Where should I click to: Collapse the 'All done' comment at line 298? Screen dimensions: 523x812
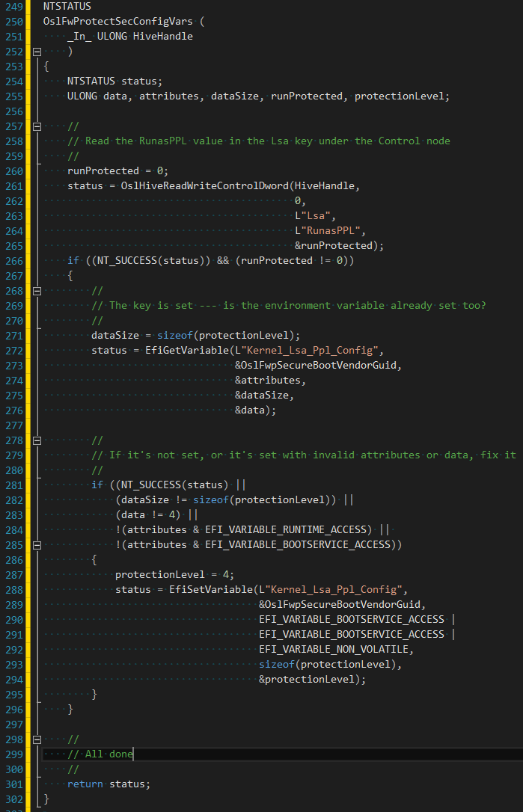(x=36, y=739)
